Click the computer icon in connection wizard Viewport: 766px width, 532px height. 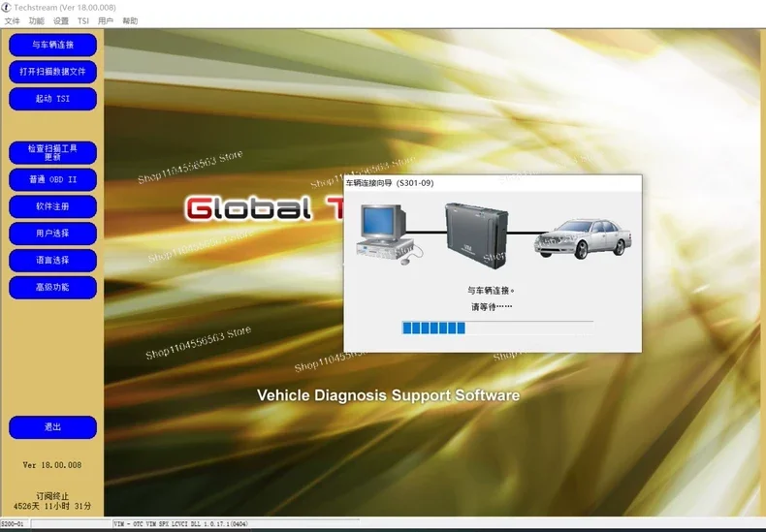pyautogui.click(x=389, y=235)
